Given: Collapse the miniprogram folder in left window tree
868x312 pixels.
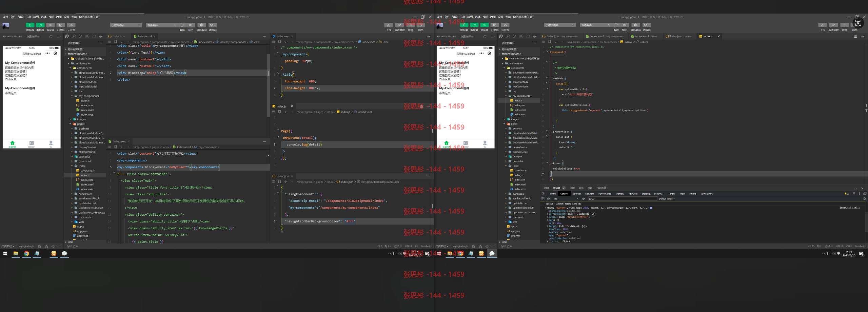Looking at the screenshot, I should [85, 63].
